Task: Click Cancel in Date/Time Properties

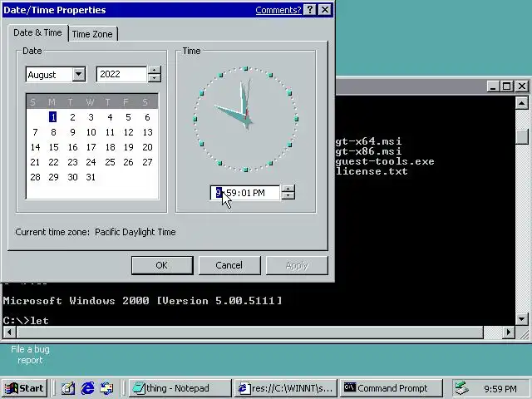Action: 229,265
